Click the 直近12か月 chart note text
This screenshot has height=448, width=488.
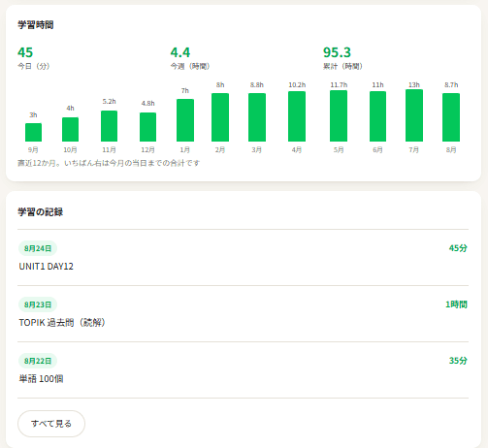109,163
